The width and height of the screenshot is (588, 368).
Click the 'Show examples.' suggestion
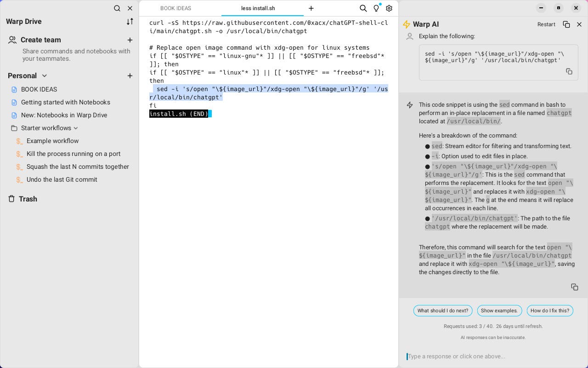(x=499, y=310)
